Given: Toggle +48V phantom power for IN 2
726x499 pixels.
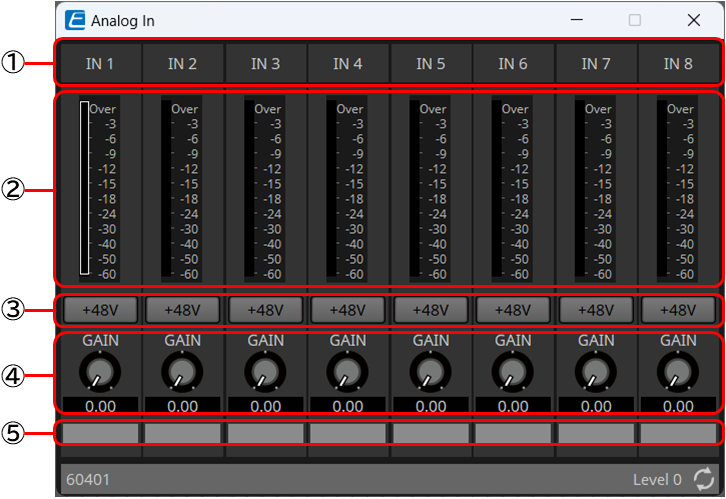Looking at the screenshot, I should (182, 310).
